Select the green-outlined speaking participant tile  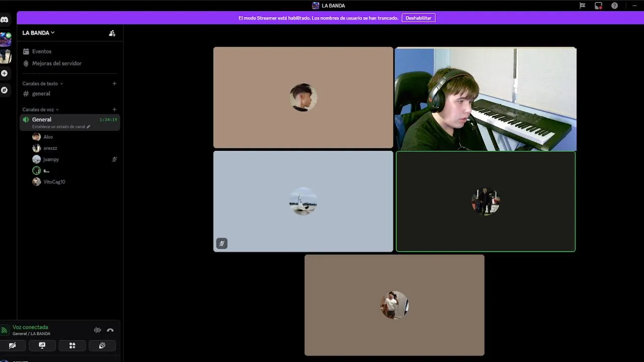tap(486, 201)
